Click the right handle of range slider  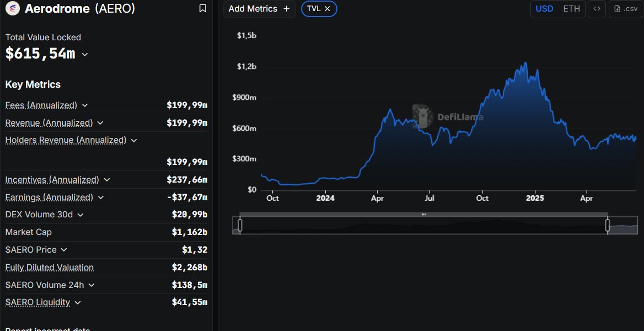click(608, 225)
